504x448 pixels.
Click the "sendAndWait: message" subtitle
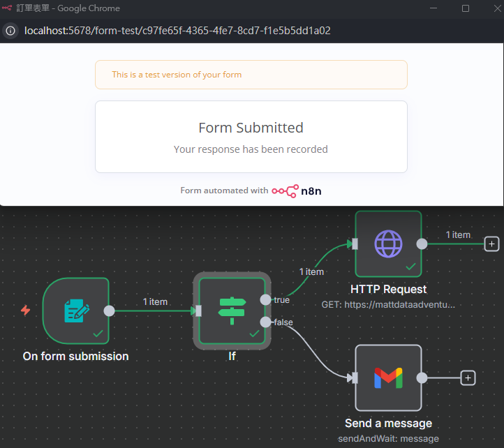(388, 439)
